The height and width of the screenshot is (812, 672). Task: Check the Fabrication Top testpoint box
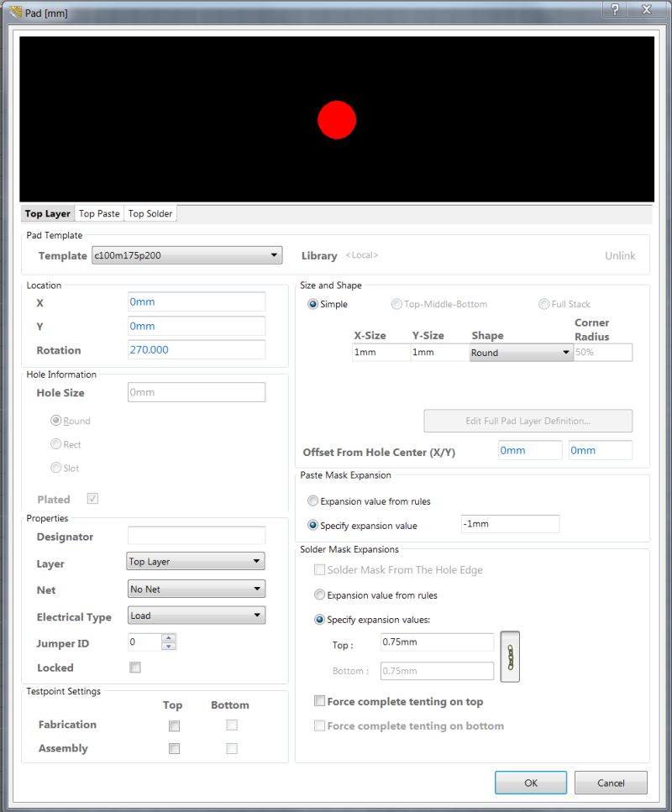(174, 726)
